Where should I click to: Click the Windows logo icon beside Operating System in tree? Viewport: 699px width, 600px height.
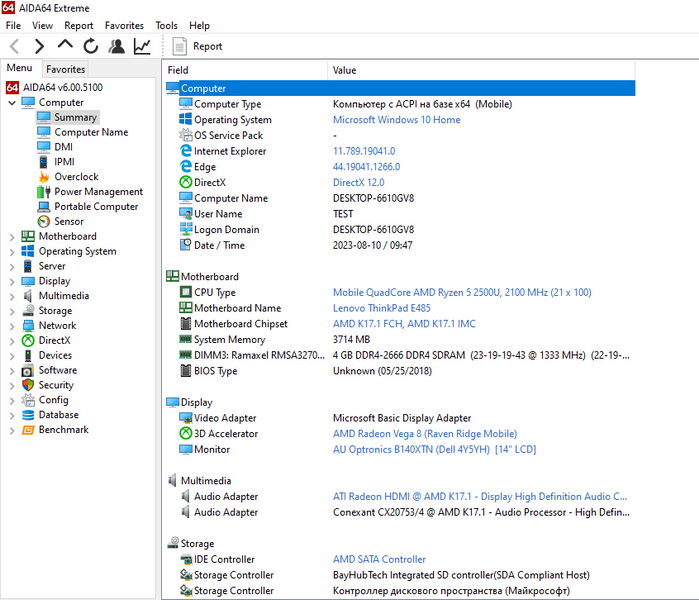coord(28,251)
